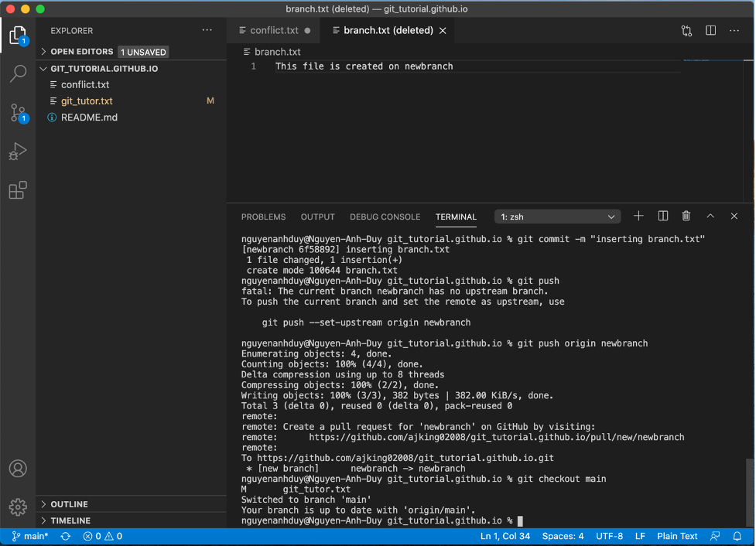Click the main branch status bar button
756x546 pixels.
coord(30,536)
